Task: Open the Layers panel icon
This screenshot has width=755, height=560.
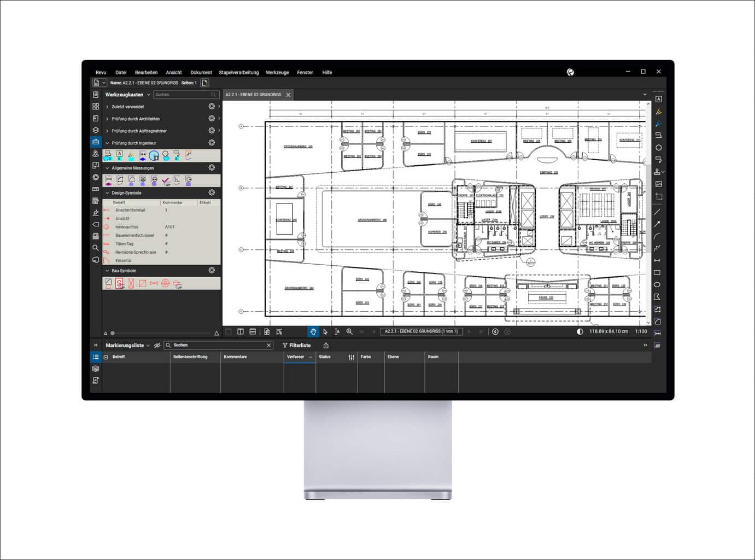Action: point(96,130)
